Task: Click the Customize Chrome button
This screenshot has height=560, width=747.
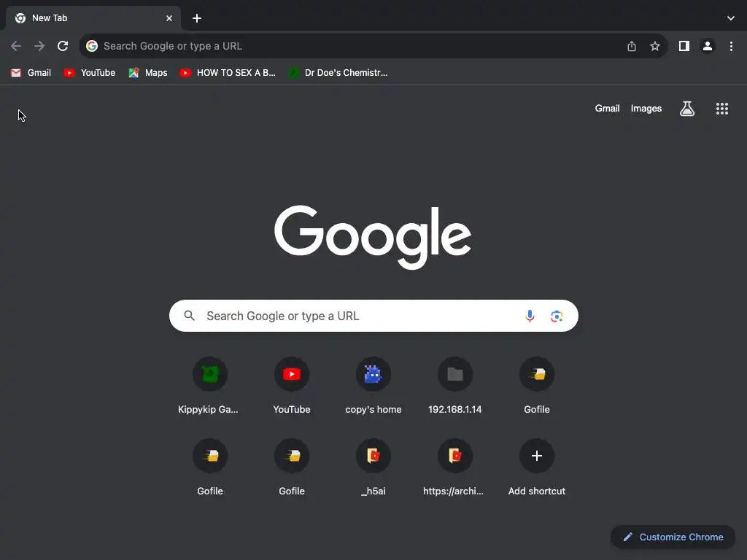Action: click(x=673, y=537)
